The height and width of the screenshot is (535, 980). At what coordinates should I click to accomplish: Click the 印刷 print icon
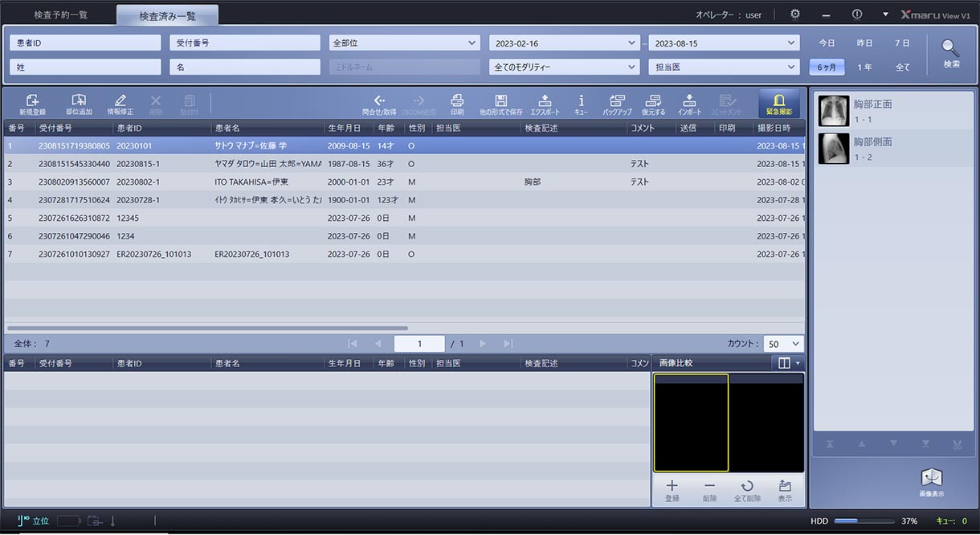(x=457, y=104)
